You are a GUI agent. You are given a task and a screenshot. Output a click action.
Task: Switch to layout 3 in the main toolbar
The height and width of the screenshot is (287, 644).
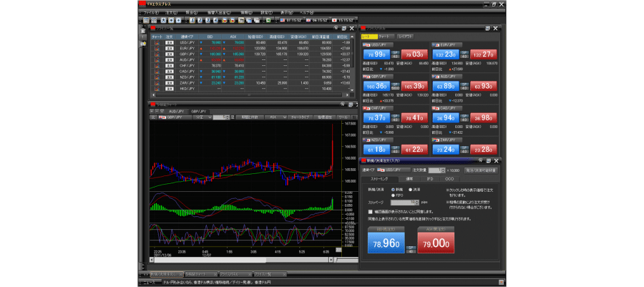coord(208,21)
